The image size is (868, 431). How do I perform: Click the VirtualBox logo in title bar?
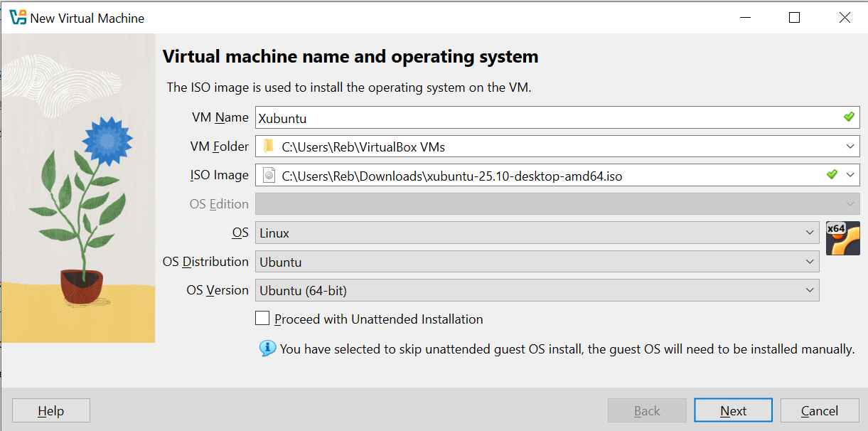click(18, 18)
